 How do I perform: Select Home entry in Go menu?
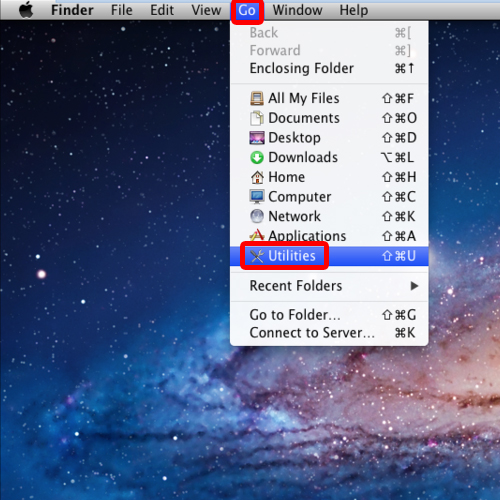(329, 177)
